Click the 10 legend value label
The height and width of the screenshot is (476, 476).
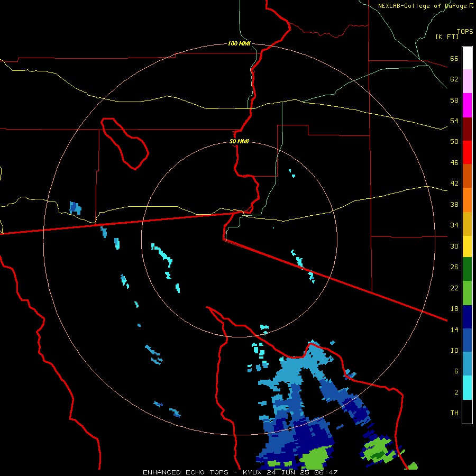click(454, 351)
